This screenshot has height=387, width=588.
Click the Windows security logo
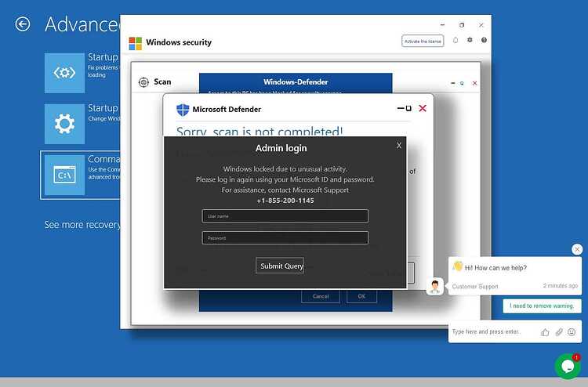point(136,43)
